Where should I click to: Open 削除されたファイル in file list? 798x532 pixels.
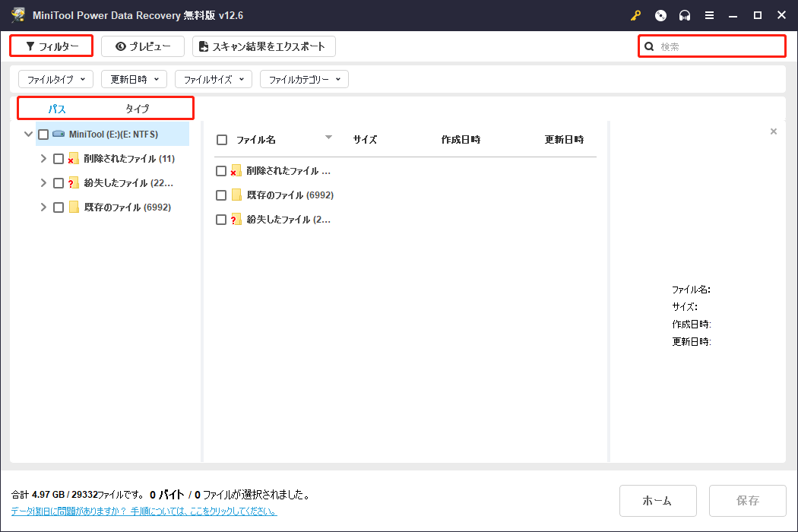pyautogui.click(x=289, y=171)
